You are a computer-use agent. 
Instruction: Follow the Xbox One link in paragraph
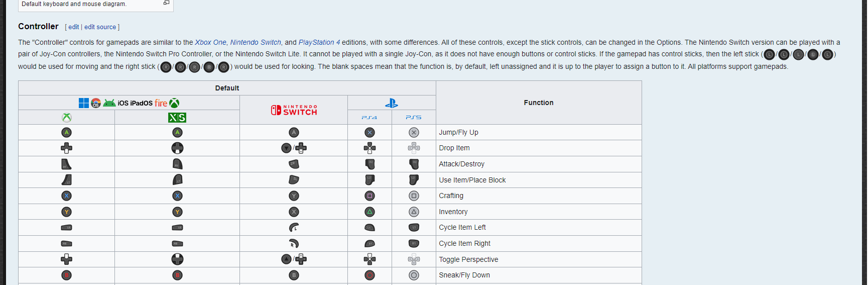pos(210,43)
